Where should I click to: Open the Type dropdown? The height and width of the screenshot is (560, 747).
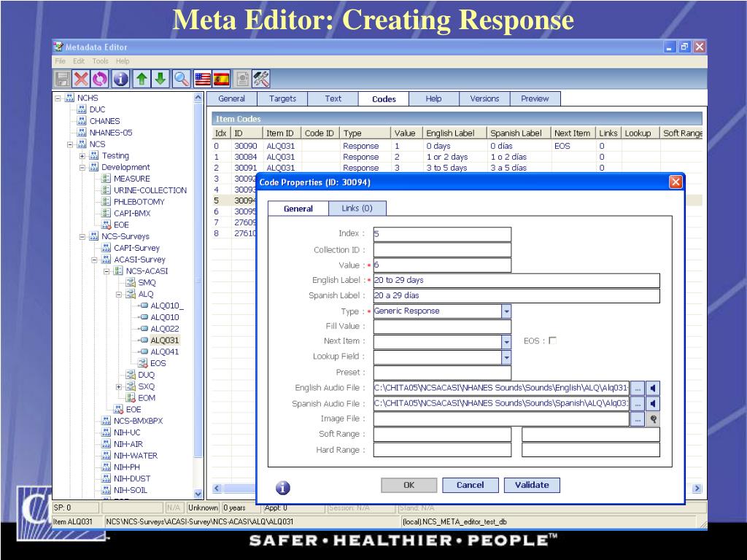(x=506, y=311)
